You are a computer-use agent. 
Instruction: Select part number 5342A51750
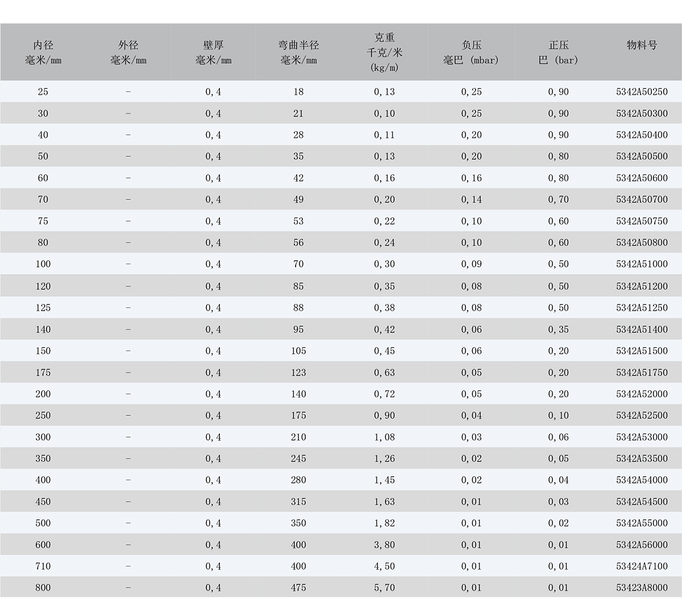click(x=642, y=373)
